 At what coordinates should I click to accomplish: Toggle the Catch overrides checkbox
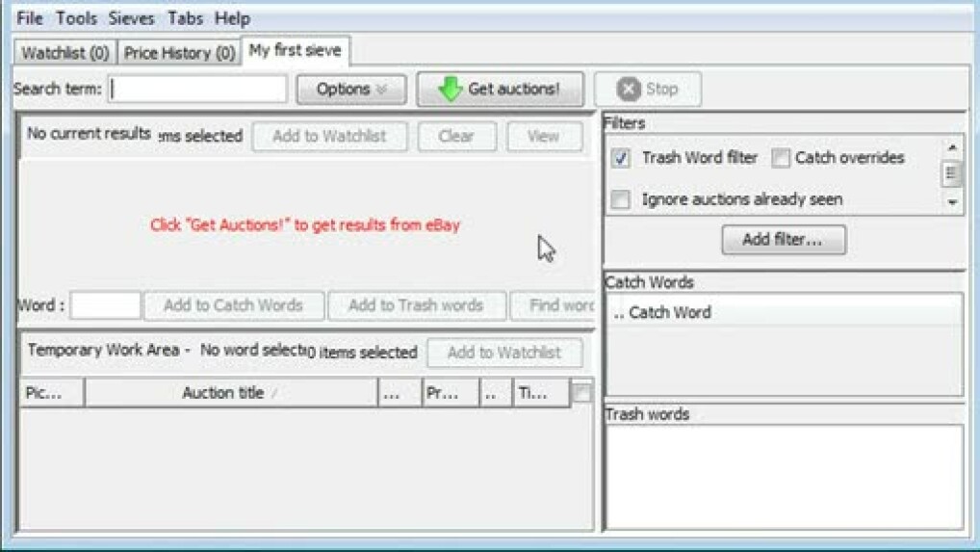pos(781,158)
